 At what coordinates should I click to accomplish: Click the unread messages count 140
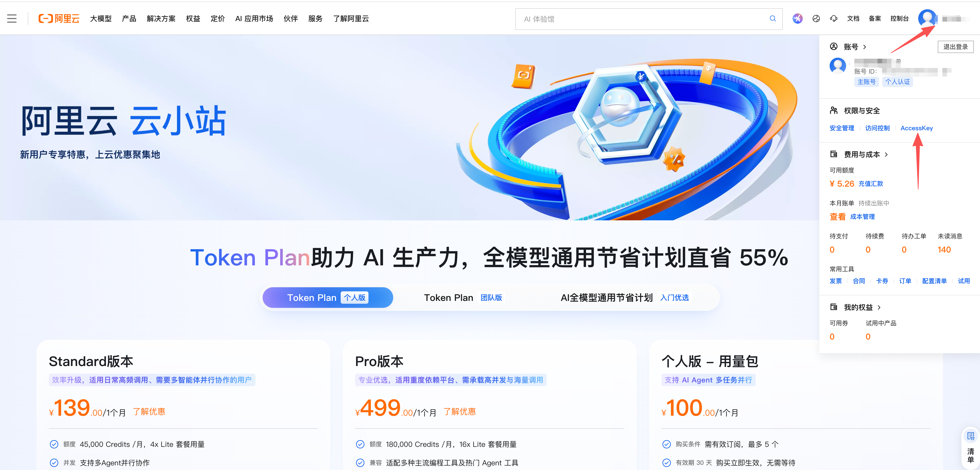click(944, 250)
